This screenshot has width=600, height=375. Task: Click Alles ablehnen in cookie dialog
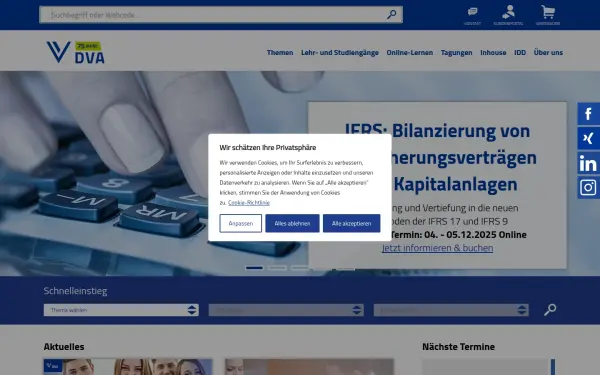(292, 223)
